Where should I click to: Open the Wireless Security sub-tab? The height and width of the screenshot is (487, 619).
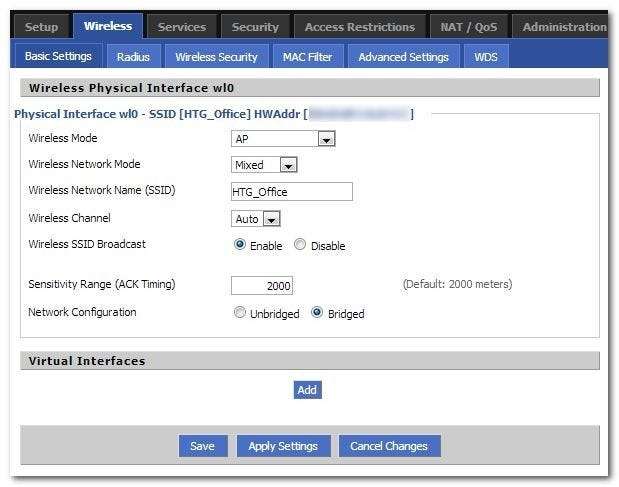216,57
